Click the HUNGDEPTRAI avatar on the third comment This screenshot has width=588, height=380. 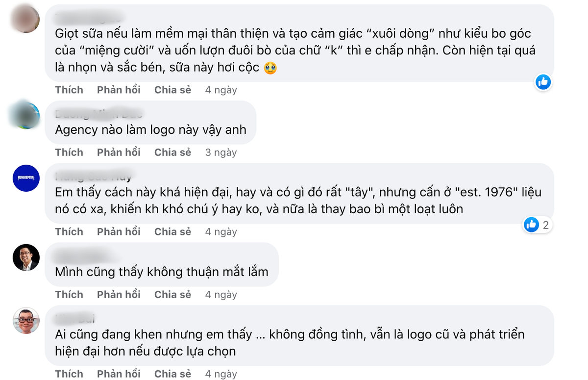point(25,178)
